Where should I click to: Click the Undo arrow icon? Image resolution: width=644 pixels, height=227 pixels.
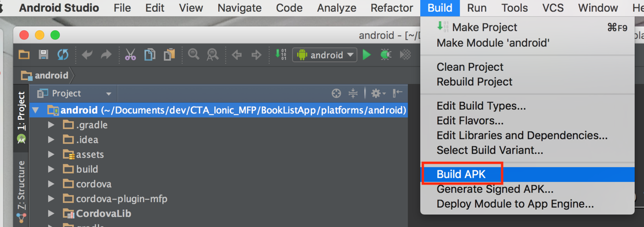pyautogui.click(x=87, y=54)
